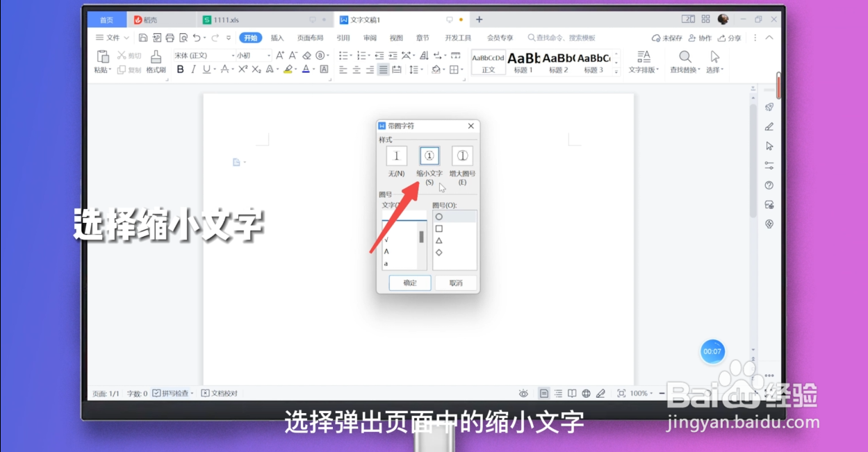
Task: Apply the 标题 1 heading style
Action: [x=523, y=62]
